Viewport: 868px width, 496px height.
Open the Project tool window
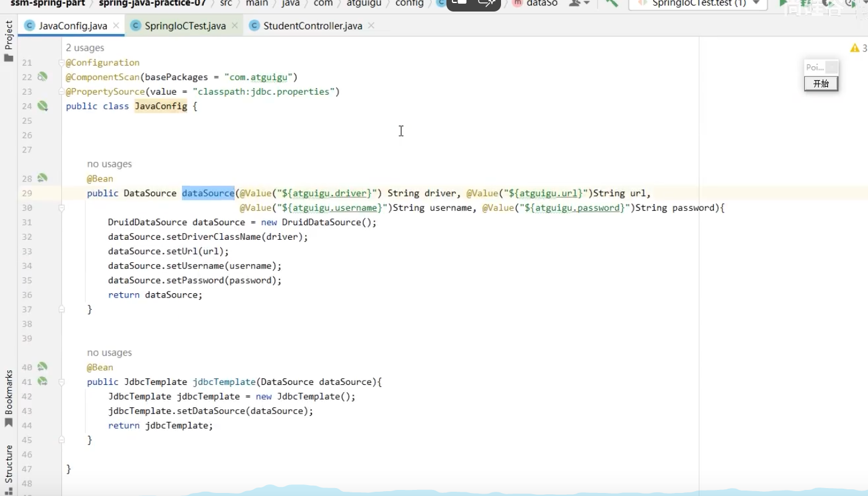point(8,41)
